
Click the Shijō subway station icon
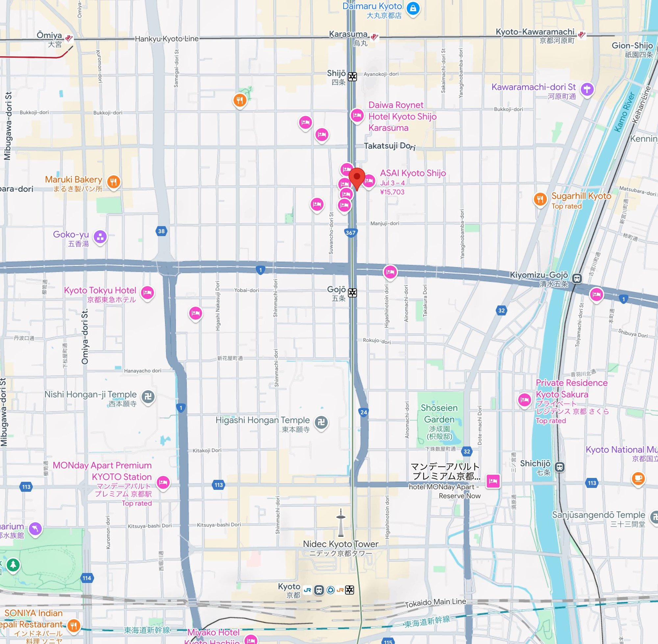tap(352, 77)
